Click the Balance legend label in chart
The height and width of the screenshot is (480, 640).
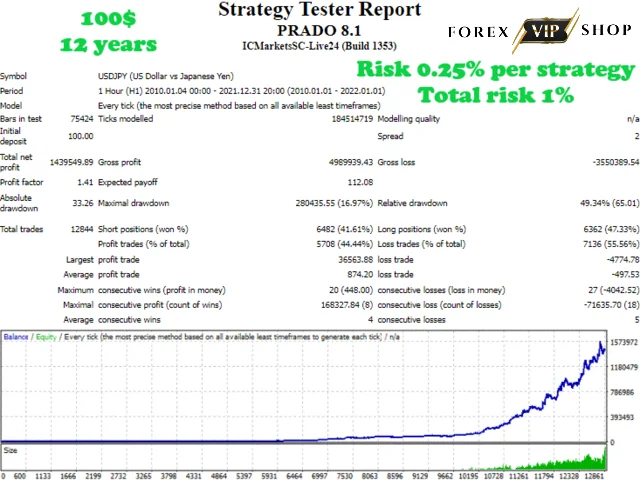tap(16, 337)
